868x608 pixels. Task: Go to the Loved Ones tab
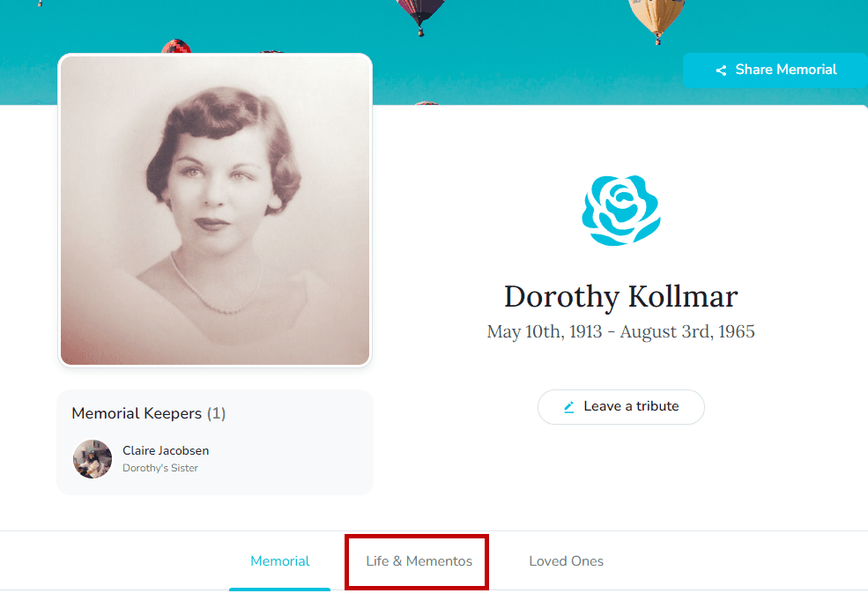point(566,561)
